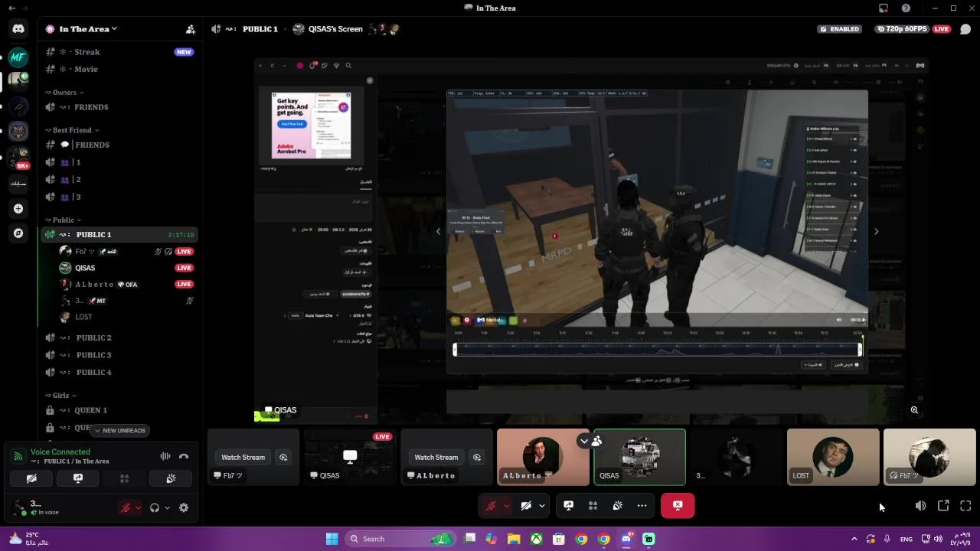Open File Explorer from taskbar

click(x=514, y=539)
